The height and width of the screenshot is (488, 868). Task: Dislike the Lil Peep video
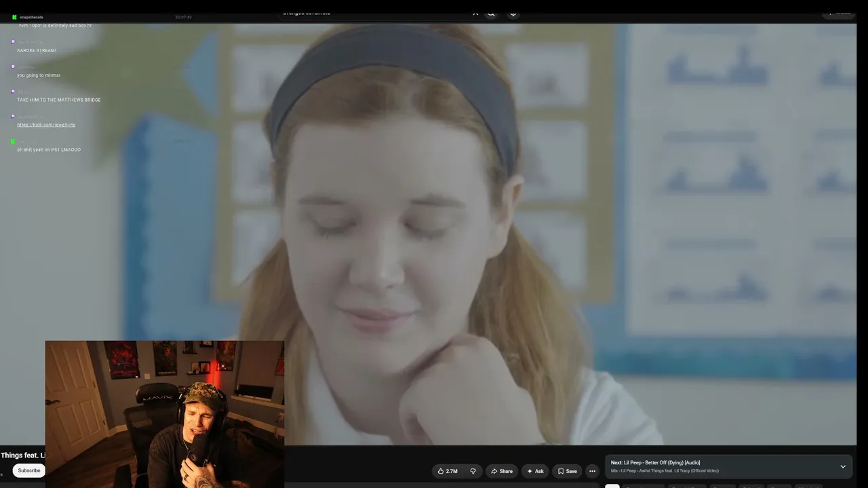[473, 471]
